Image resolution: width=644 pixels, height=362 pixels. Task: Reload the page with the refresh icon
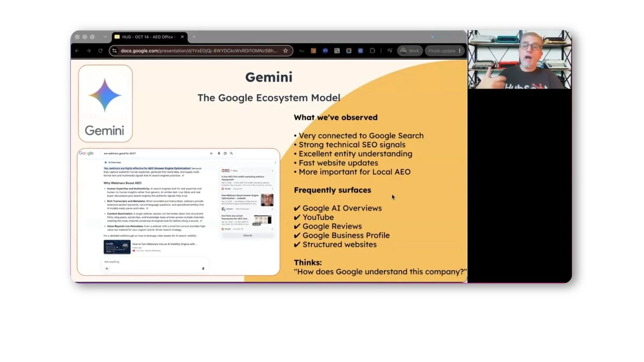coord(100,51)
